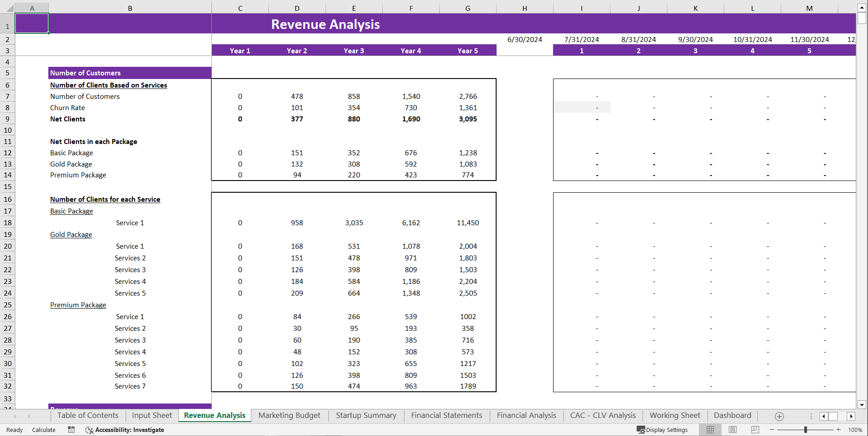The height and width of the screenshot is (436, 868).
Task: Click the underlined Premium Package heading
Action: click(78, 305)
